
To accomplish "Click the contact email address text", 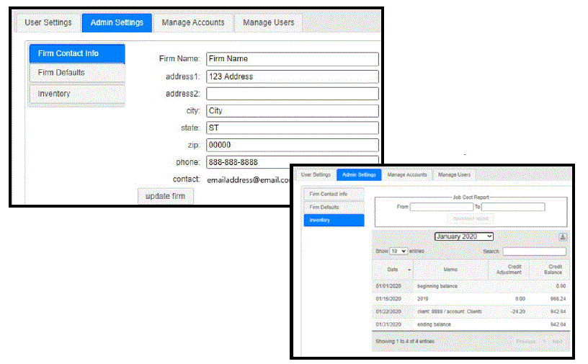I will (248, 180).
